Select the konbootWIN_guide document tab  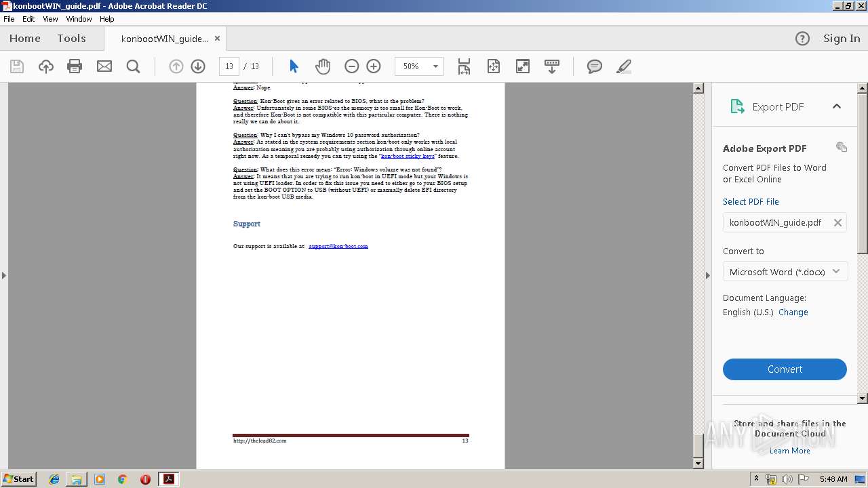(x=164, y=39)
